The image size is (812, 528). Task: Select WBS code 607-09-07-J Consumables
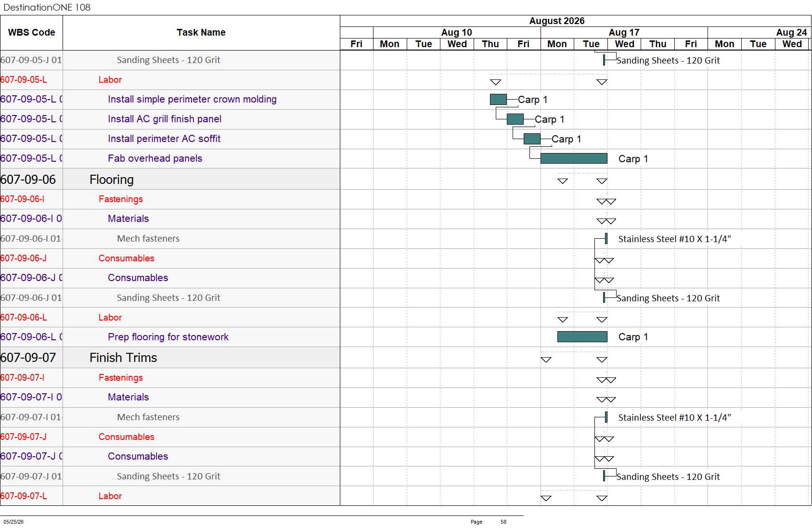(24, 437)
